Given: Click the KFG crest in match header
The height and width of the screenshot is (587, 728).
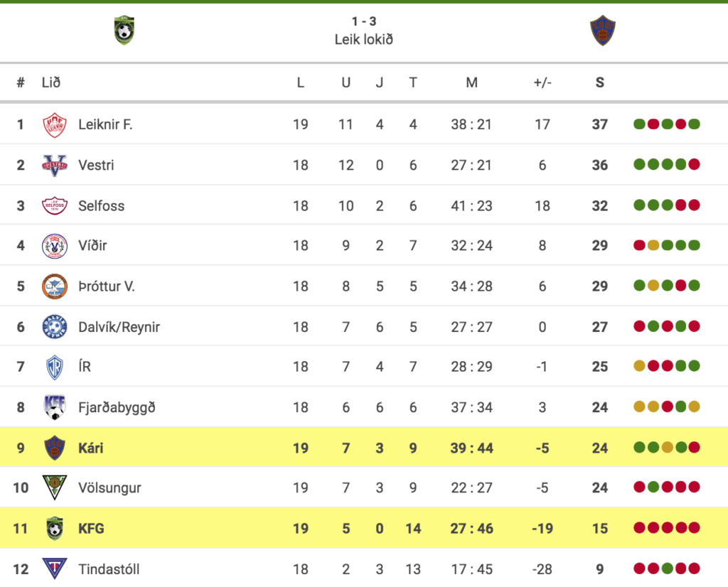Looking at the screenshot, I should (124, 31).
